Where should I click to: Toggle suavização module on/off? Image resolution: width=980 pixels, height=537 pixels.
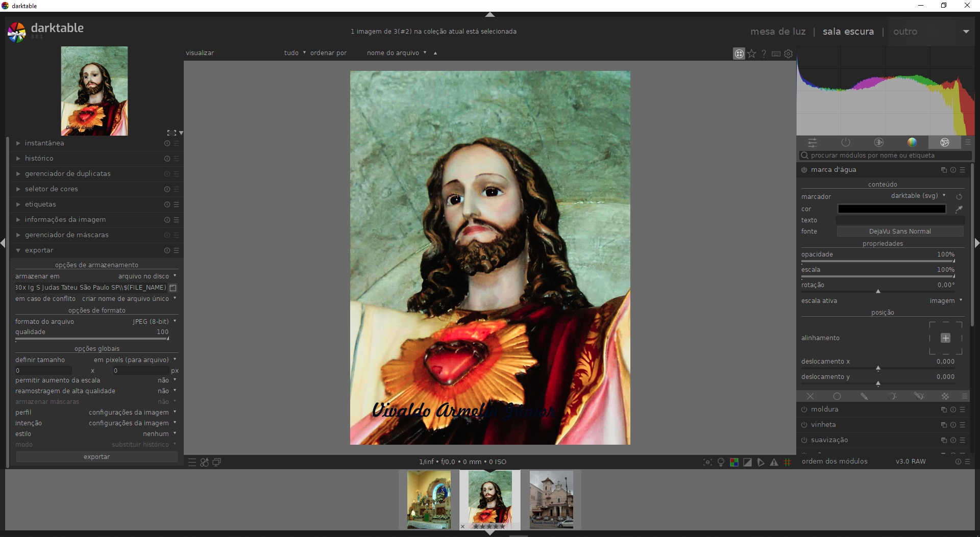(x=804, y=440)
